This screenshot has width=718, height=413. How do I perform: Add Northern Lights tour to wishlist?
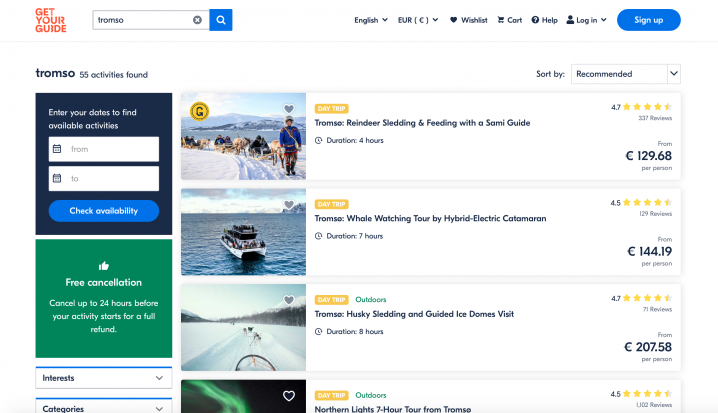pos(289,396)
